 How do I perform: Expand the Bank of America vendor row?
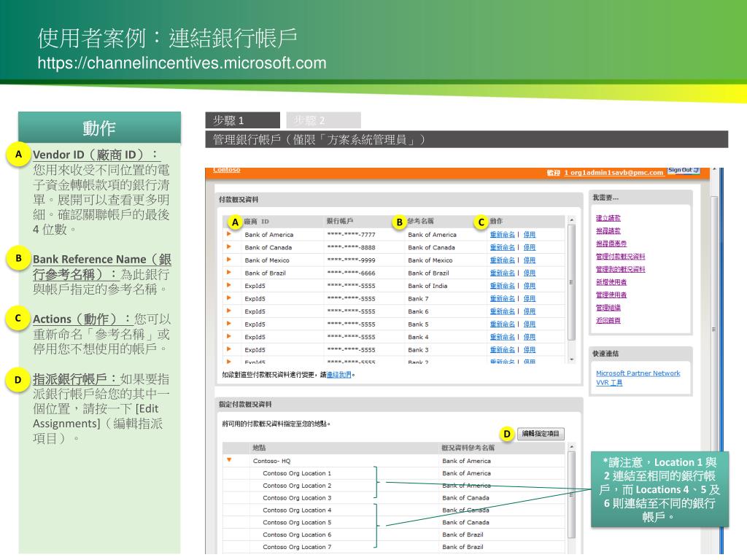228,234
